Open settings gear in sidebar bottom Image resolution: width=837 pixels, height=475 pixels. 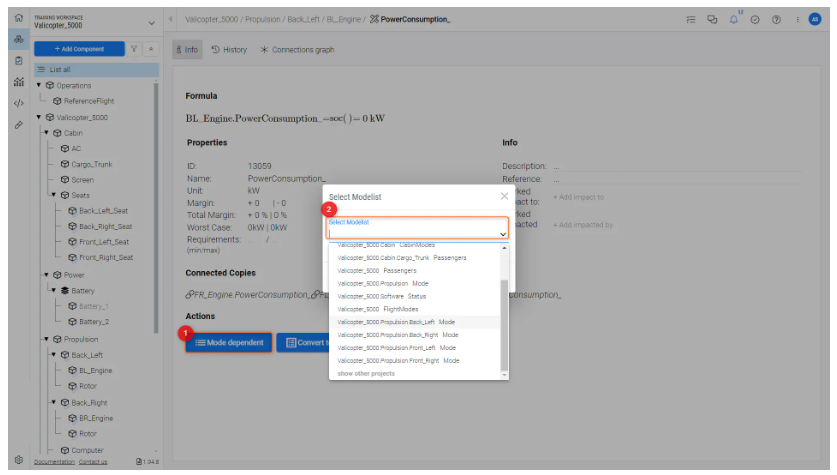tap(19, 460)
